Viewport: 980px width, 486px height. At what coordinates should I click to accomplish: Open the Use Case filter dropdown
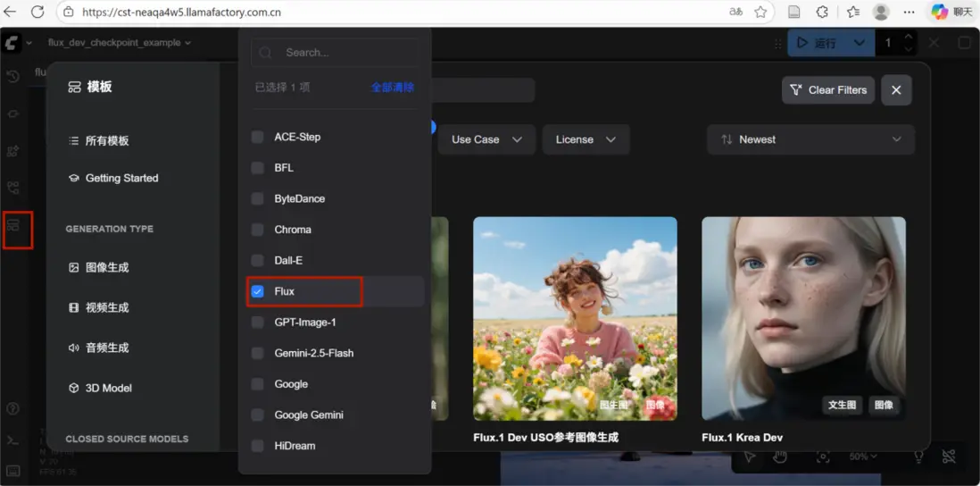point(486,139)
